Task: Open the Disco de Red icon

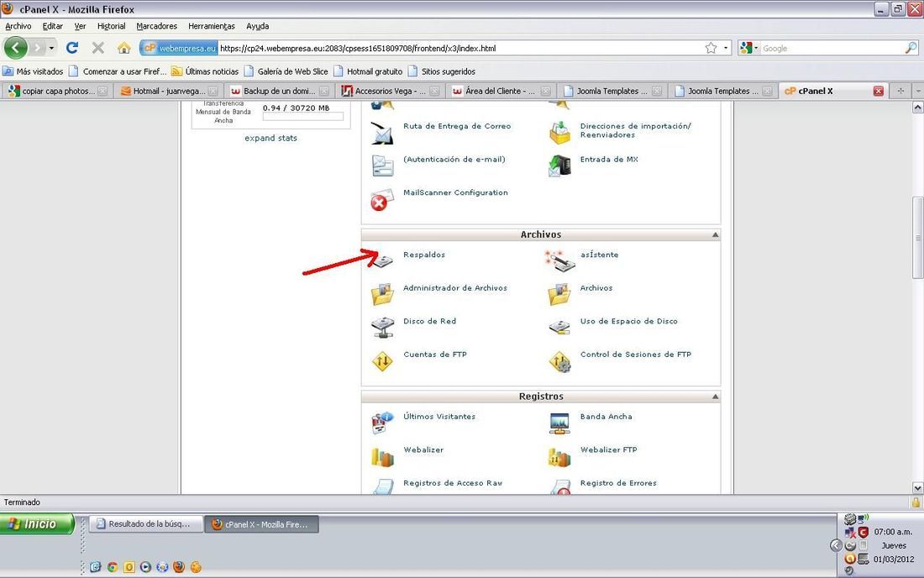Action: pos(382,327)
